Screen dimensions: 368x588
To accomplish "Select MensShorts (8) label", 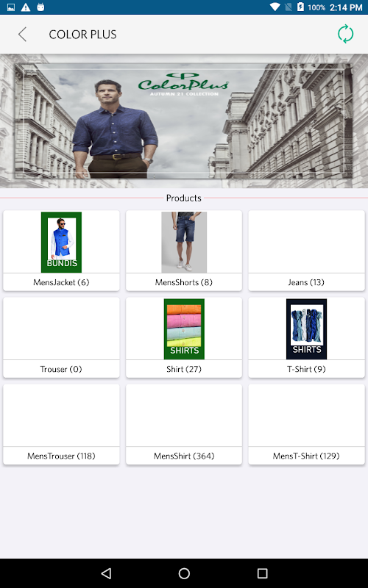I will [x=184, y=282].
